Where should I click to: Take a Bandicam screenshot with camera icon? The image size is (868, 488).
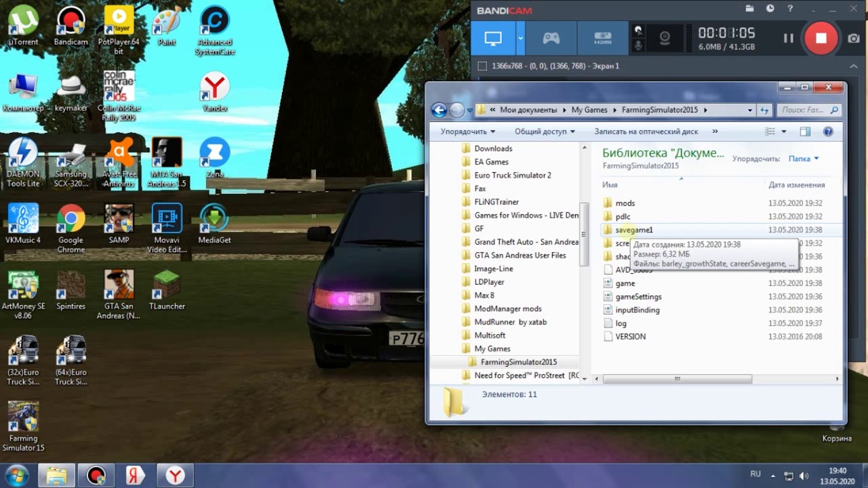pyautogui.click(x=854, y=39)
